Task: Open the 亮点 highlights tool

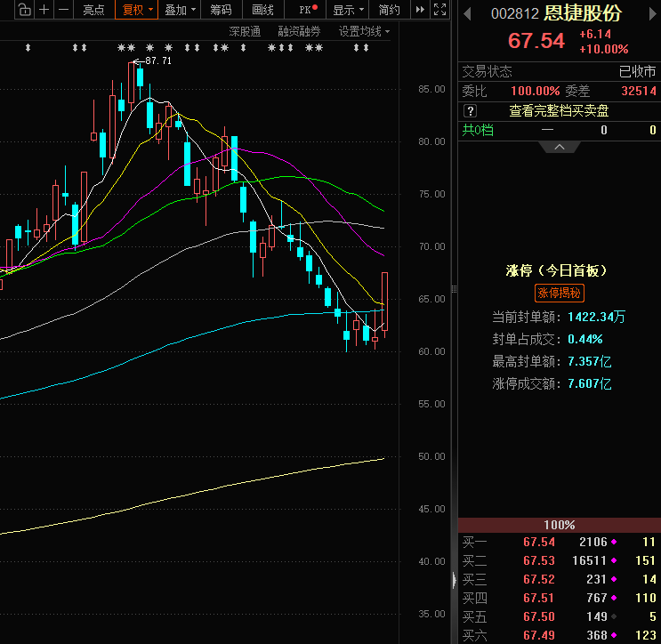Action: (x=93, y=10)
